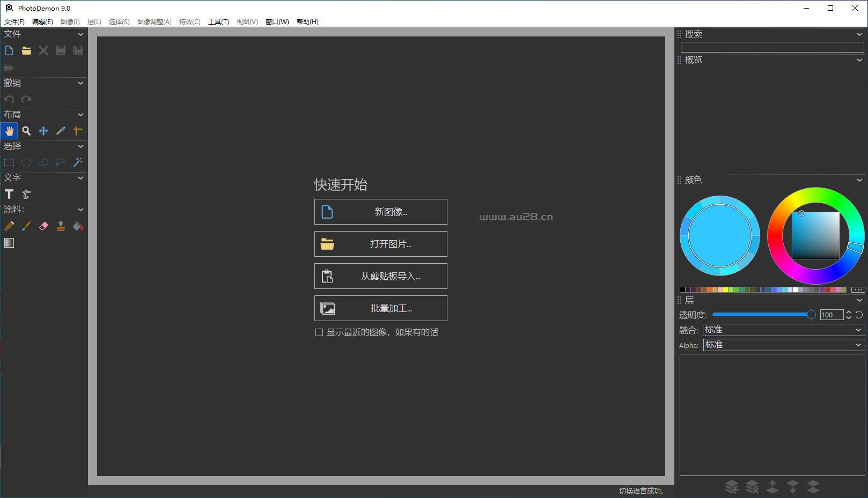Click the 打开图片... button
This screenshot has width=868, height=498.
(x=381, y=244)
